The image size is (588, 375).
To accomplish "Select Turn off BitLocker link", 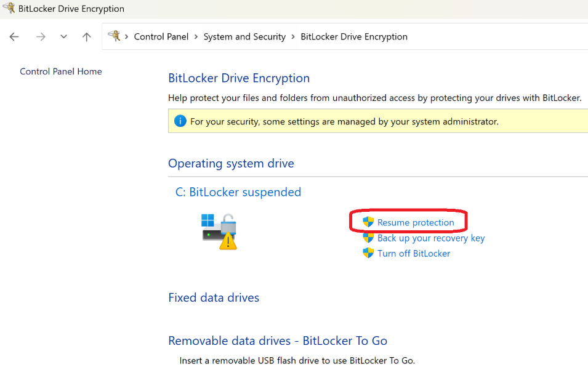I will pos(414,254).
